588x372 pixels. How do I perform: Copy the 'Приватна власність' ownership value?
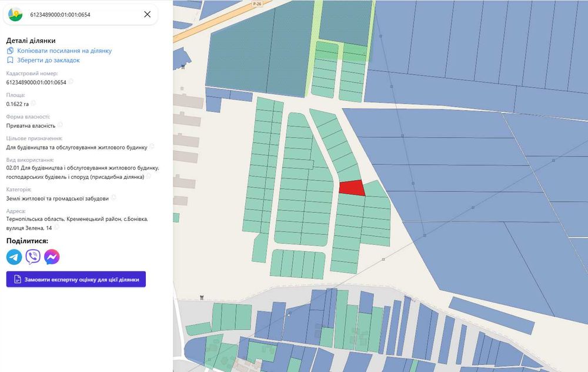click(x=60, y=125)
